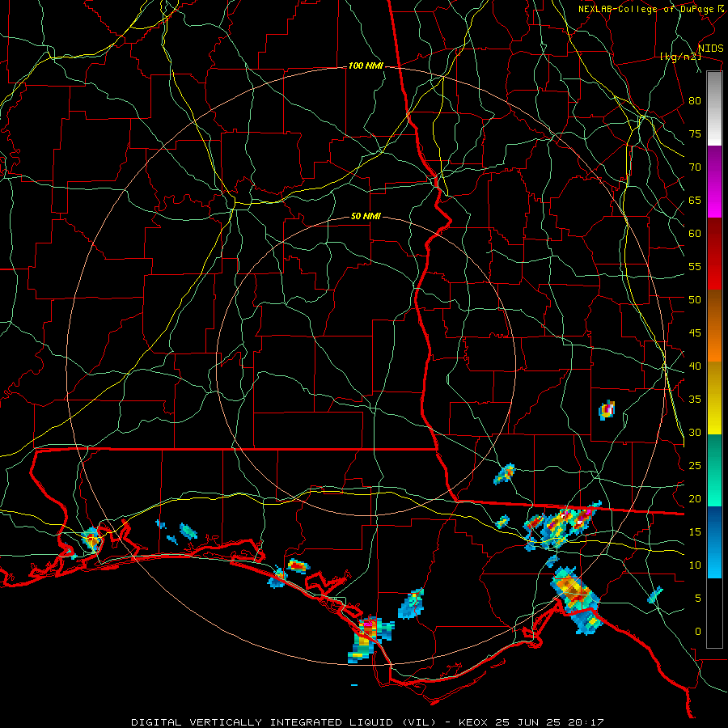
Task: Click the "[kg/m2]" units label
Action: point(680,57)
